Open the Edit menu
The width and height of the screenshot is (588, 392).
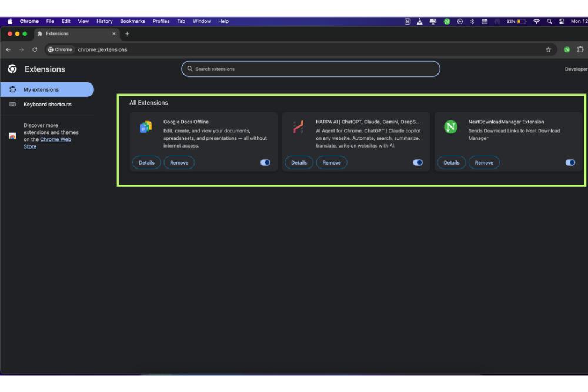tap(66, 21)
